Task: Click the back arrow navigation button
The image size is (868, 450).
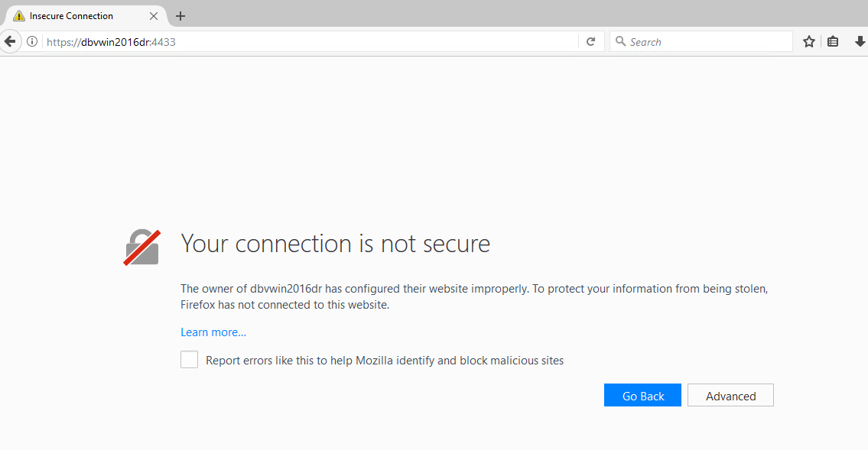Action: (10, 41)
